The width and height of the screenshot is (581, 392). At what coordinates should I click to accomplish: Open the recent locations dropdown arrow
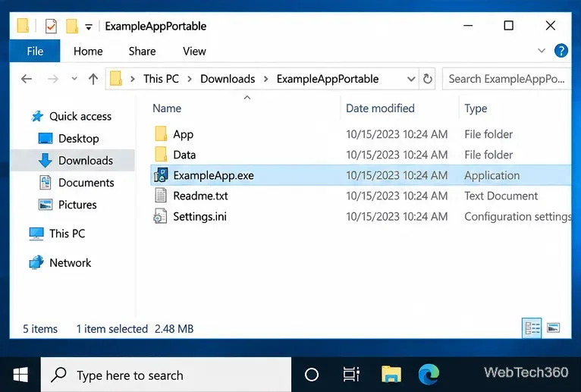(74, 79)
